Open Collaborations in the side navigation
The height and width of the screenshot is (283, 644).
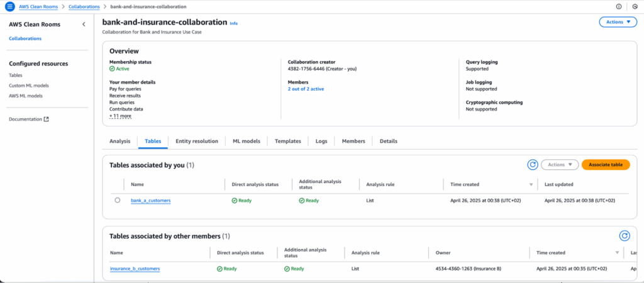pyautogui.click(x=25, y=38)
